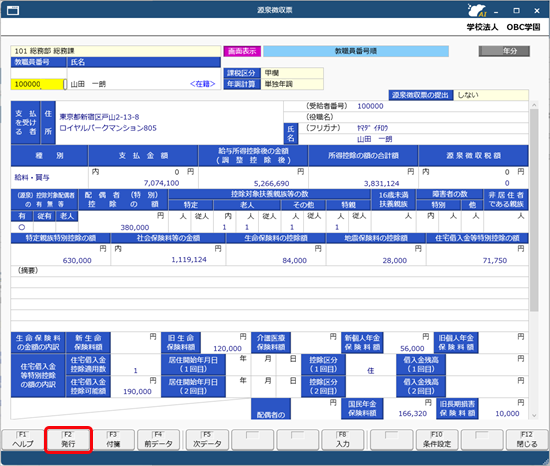This screenshot has height=466, width=550.
Task: Click the 国民年金保険料額 value 166,320
Action: coord(412,414)
